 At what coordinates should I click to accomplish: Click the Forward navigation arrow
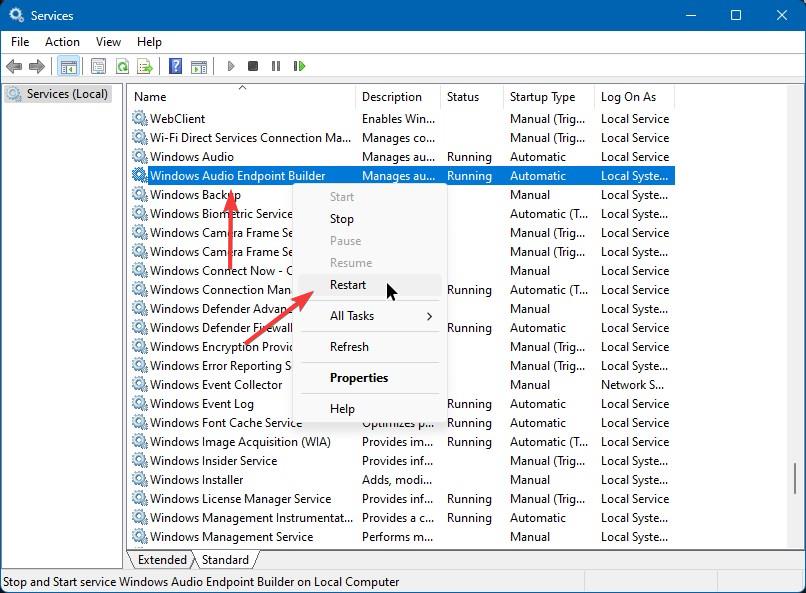[39, 66]
